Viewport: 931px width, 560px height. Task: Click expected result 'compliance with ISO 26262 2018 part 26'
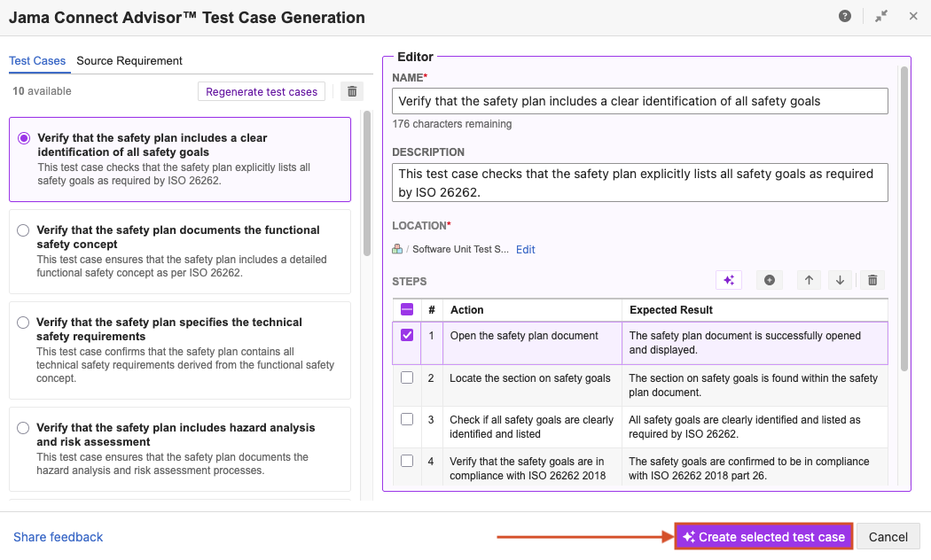point(755,468)
